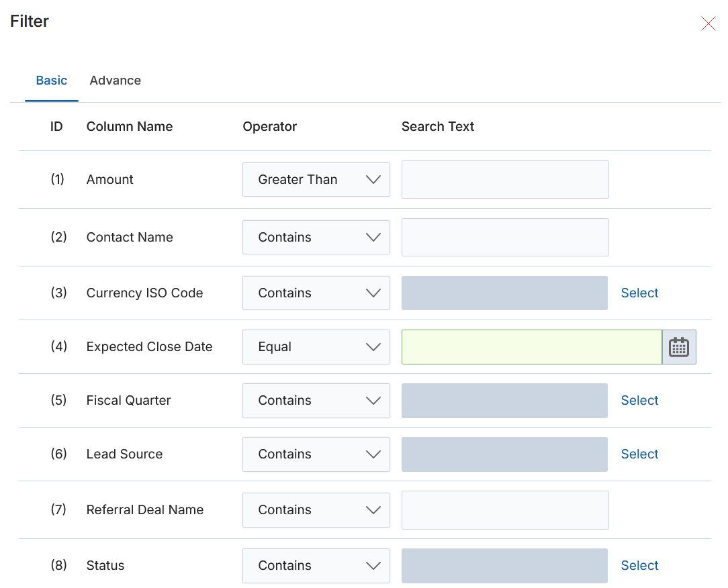Click the 'Filter' dialog title
Viewport: 728px width, 588px height.
(x=30, y=21)
